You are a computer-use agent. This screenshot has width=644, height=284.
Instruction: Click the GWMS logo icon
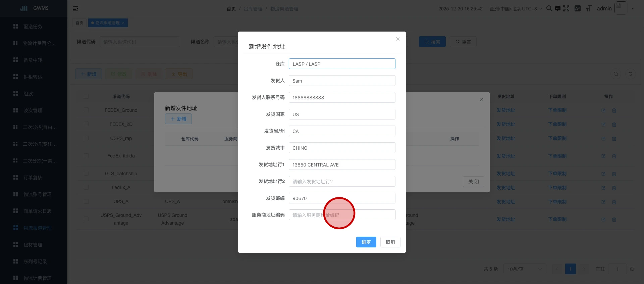pos(24,8)
